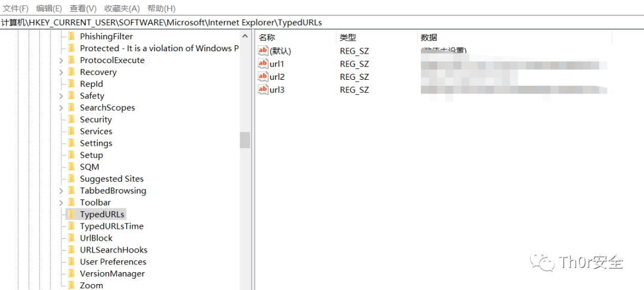The height and width of the screenshot is (290, 644).
Task: Select the TypedURLs key label
Action: click(x=102, y=214)
